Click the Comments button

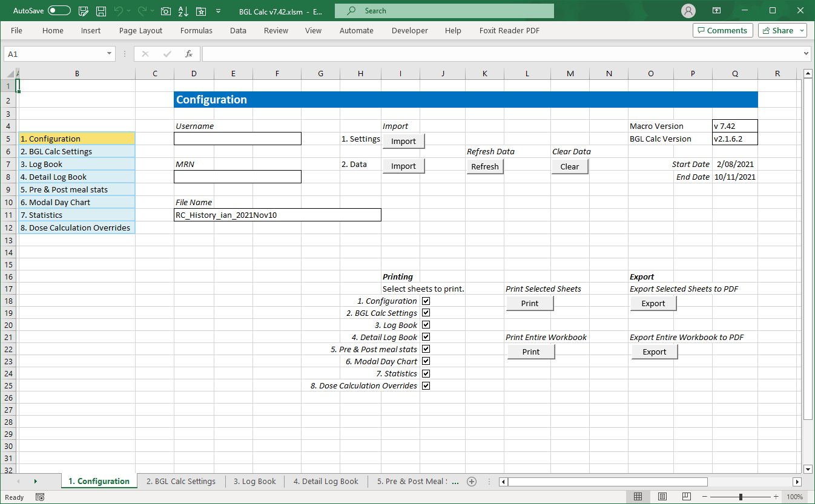coord(723,30)
